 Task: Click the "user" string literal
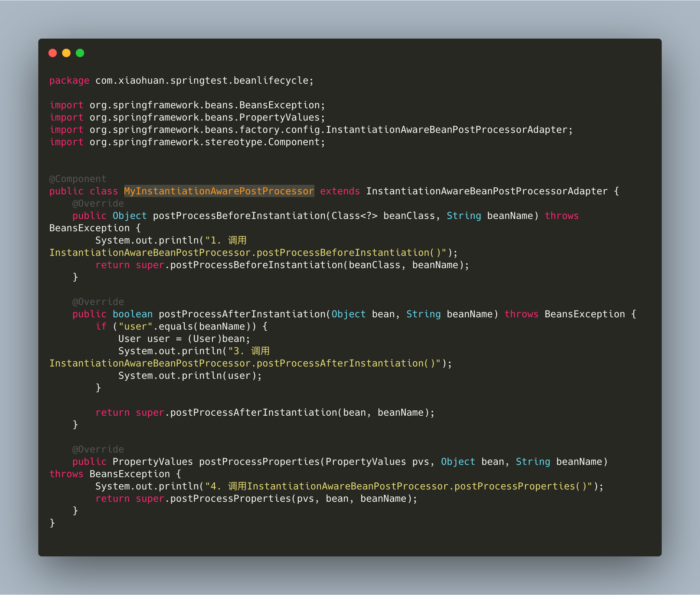coord(135,327)
